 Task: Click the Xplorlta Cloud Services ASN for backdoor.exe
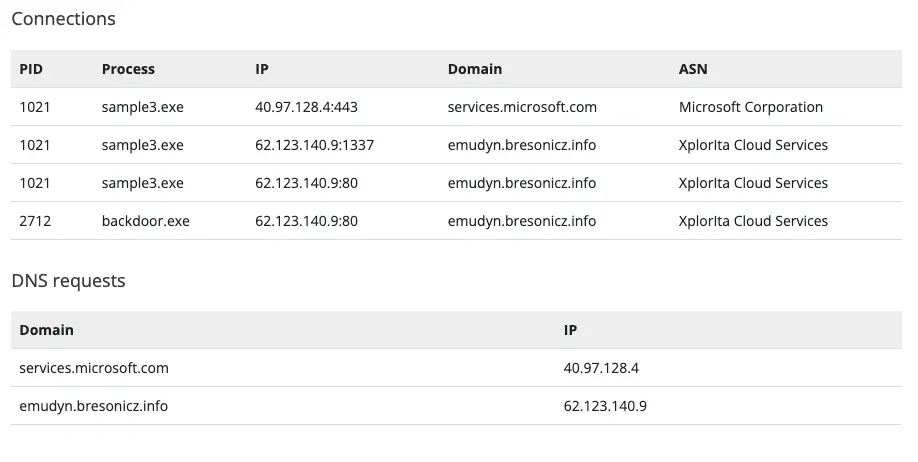[x=753, y=221]
